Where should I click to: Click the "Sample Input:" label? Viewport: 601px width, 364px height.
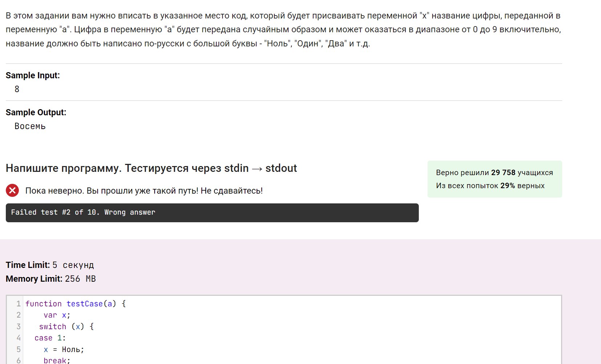pyautogui.click(x=33, y=75)
